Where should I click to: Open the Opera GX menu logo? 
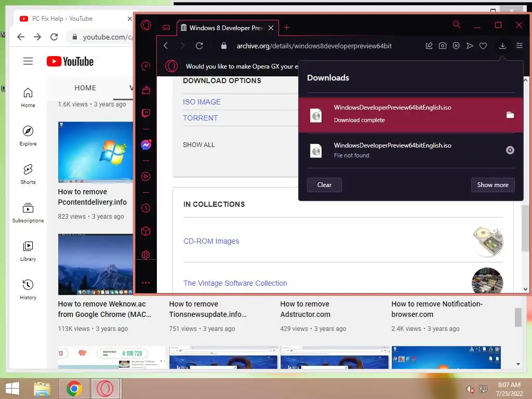pyautogui.click(x=146, y=25)
